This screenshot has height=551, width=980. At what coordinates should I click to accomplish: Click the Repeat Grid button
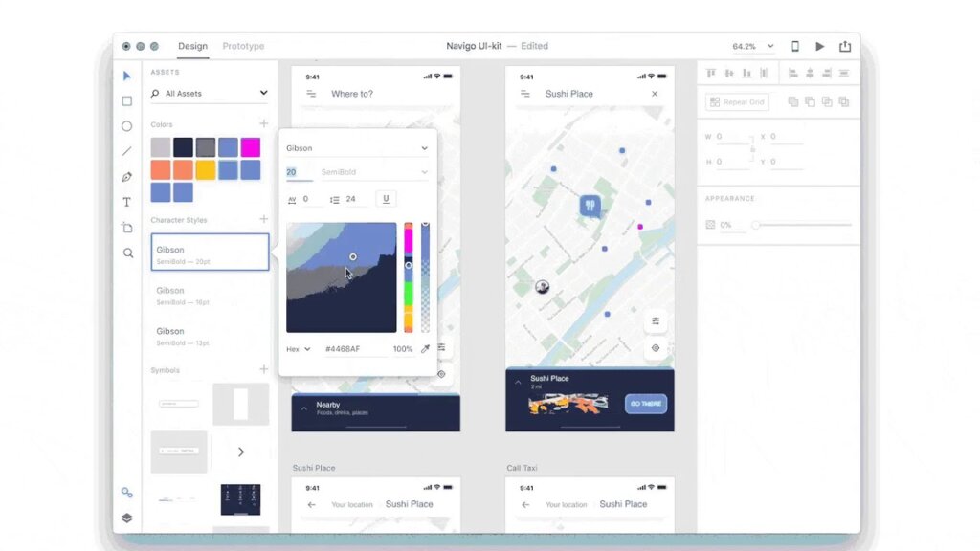pos(737,102)
